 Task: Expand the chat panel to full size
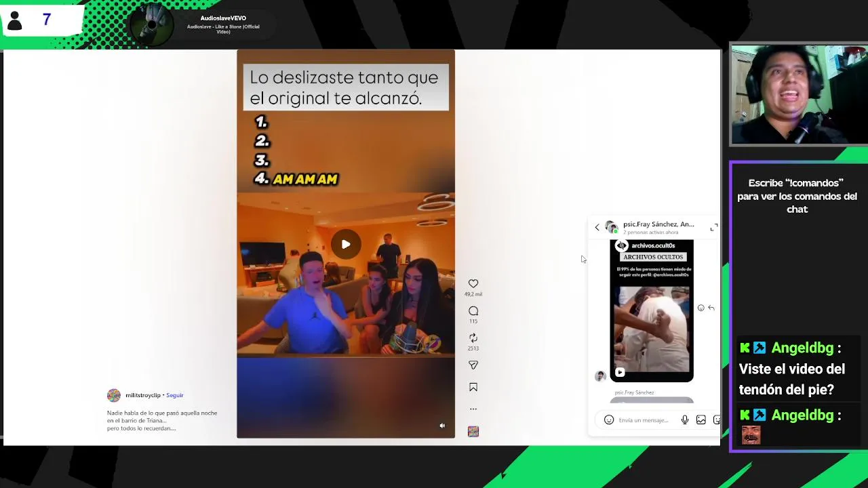713,228
